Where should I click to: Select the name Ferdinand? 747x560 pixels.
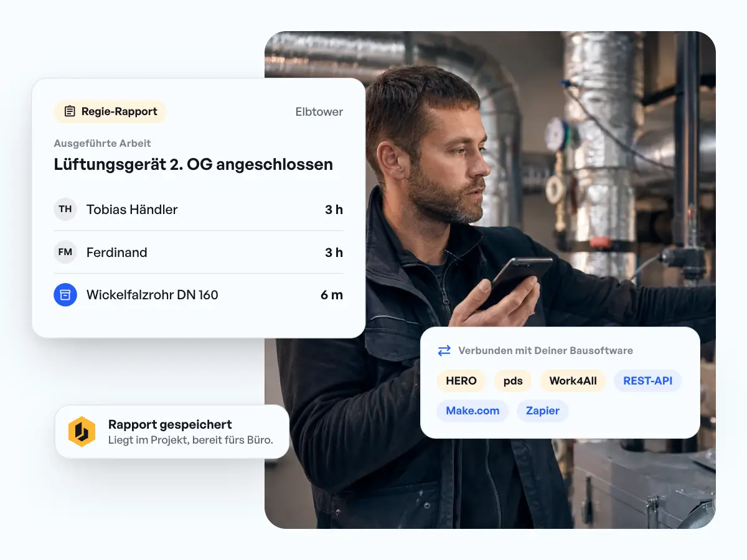click(x=117, y=253)
